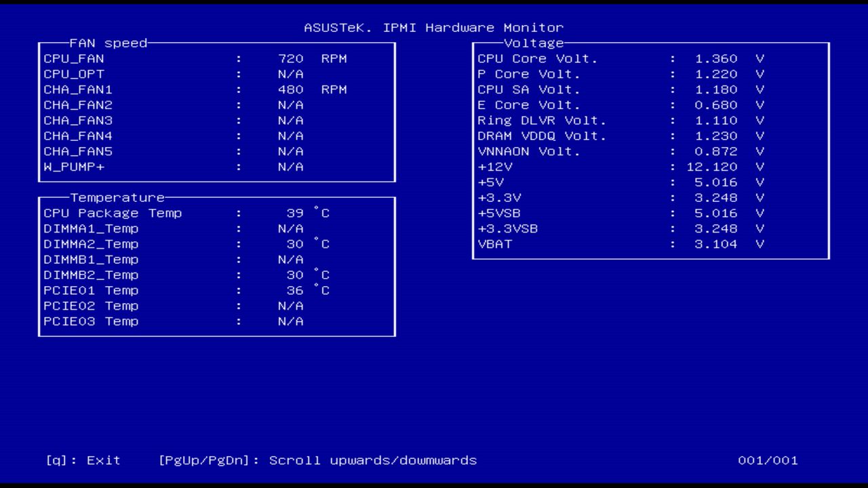Click the Temperature panel title
This screenshot has width=868, height=488.
tap(117, 197)
